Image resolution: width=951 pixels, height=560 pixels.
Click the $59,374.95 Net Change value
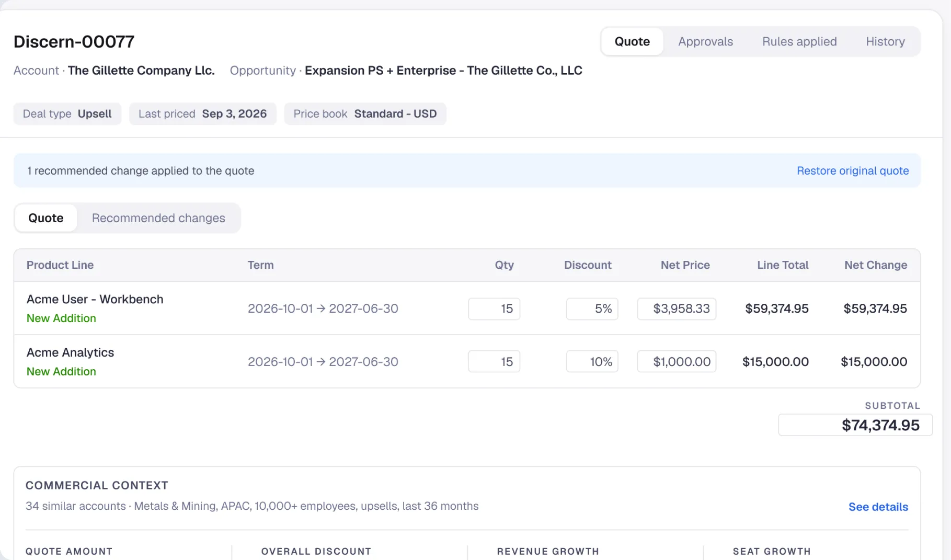pos(875,308)
